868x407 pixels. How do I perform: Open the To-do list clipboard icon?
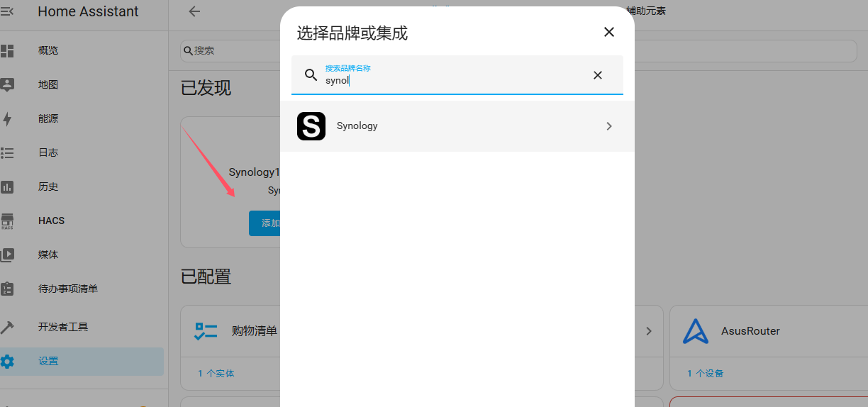tap(7, 289)
